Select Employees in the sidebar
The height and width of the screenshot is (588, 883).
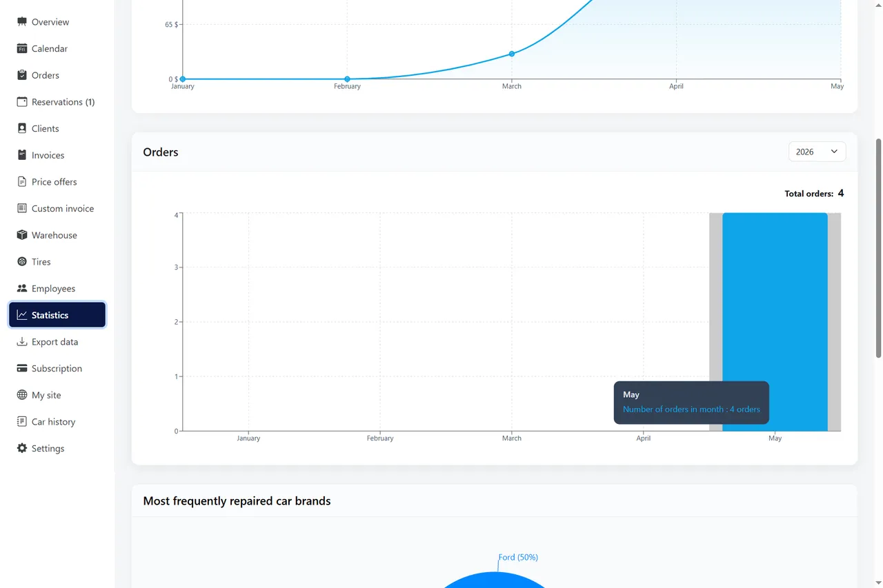pyautogui.click(x=57, y=289)
